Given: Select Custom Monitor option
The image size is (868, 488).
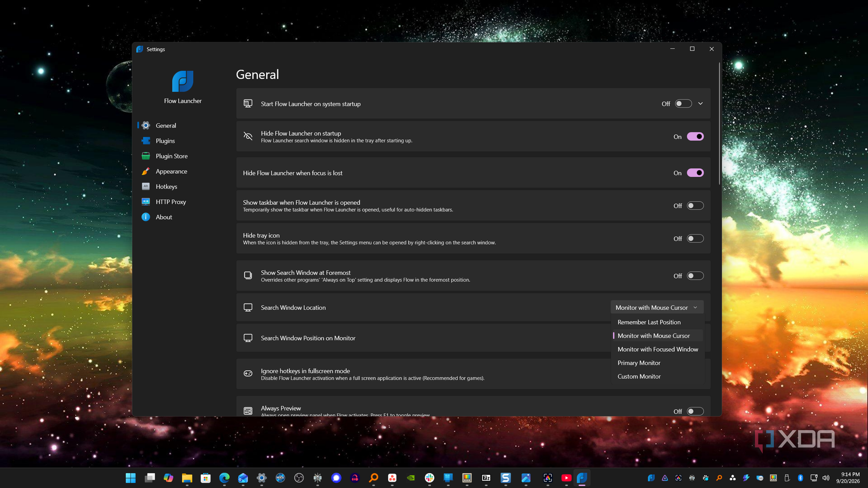Looking at the screenshot, I should (658, 377).
